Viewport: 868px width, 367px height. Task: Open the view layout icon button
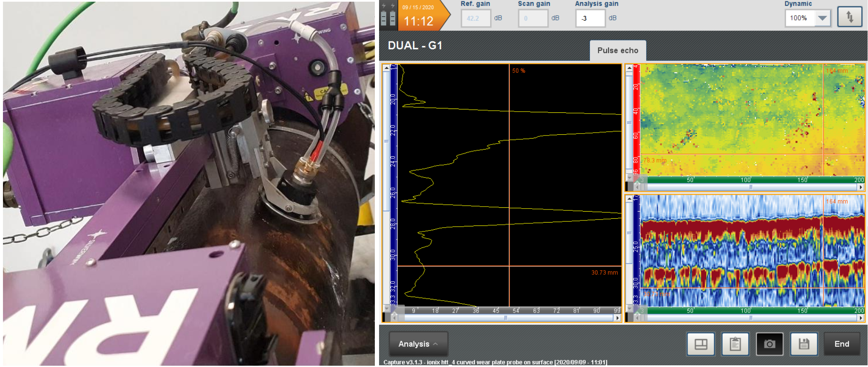(701, 344)
